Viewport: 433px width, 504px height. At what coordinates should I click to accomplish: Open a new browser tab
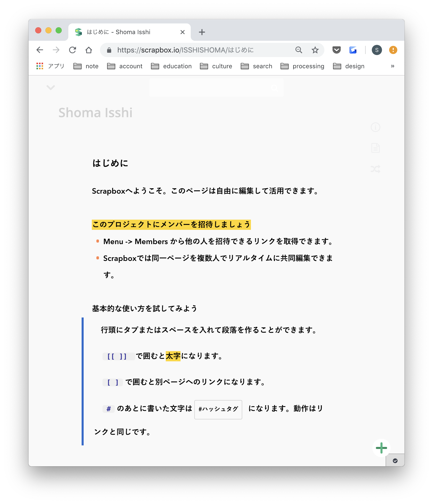pyautogui.click(x=202, y=32)
